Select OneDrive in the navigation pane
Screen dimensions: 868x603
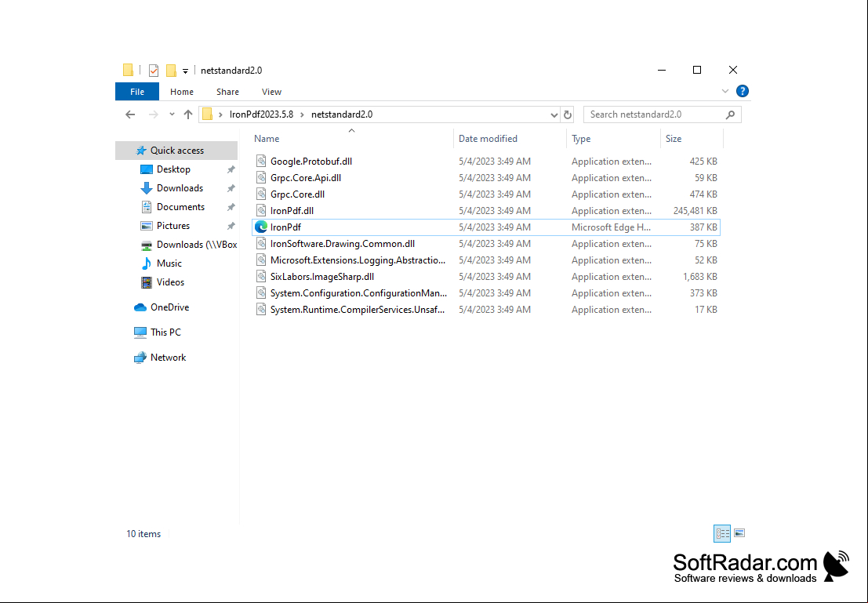tap(169, 307)
